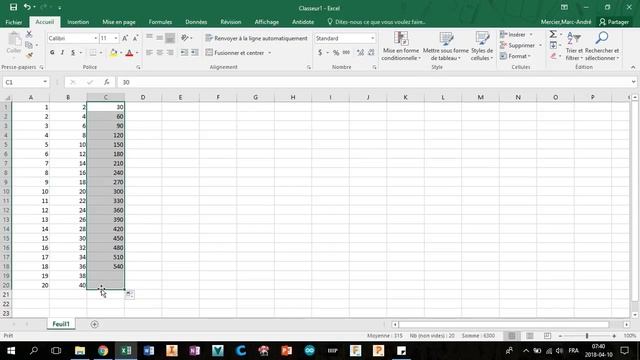Open the Fichier tab

[x=14, y=22]
